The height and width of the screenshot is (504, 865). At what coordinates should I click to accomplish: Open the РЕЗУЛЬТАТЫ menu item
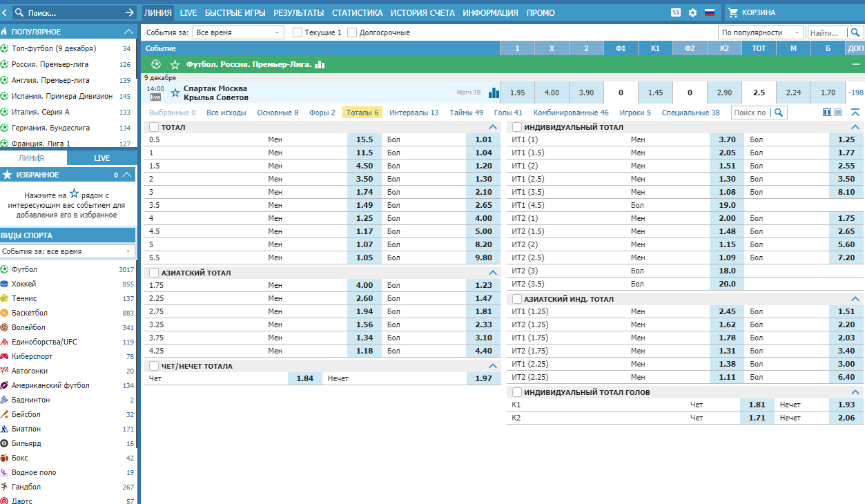pyautogui.click(x=299, y=12)
